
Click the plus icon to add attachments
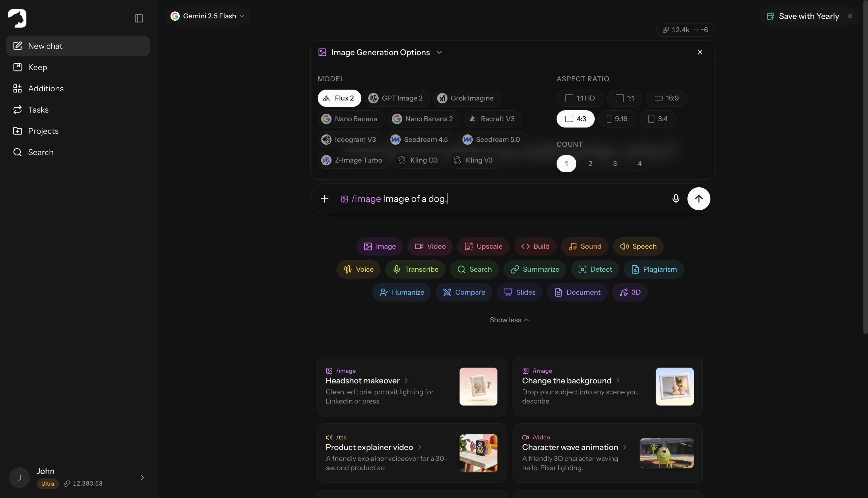point(324,199)
